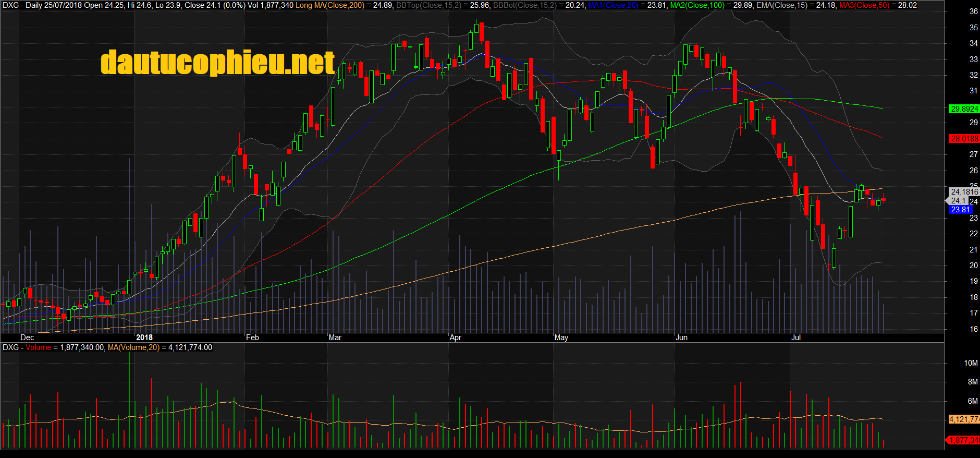The image size is (980, 458).
Task: Click the 21 price axis label
Action: coord(973,250)
